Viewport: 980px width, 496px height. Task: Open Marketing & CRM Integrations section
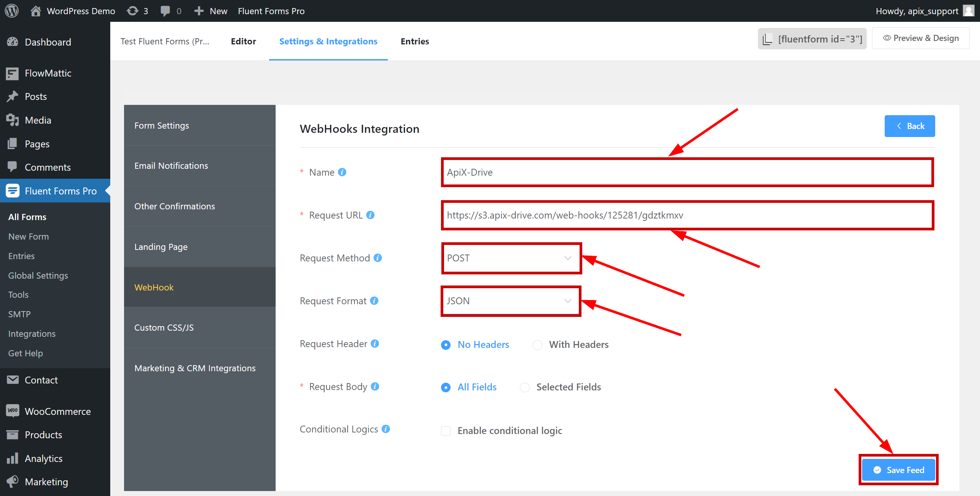point(200,368)
